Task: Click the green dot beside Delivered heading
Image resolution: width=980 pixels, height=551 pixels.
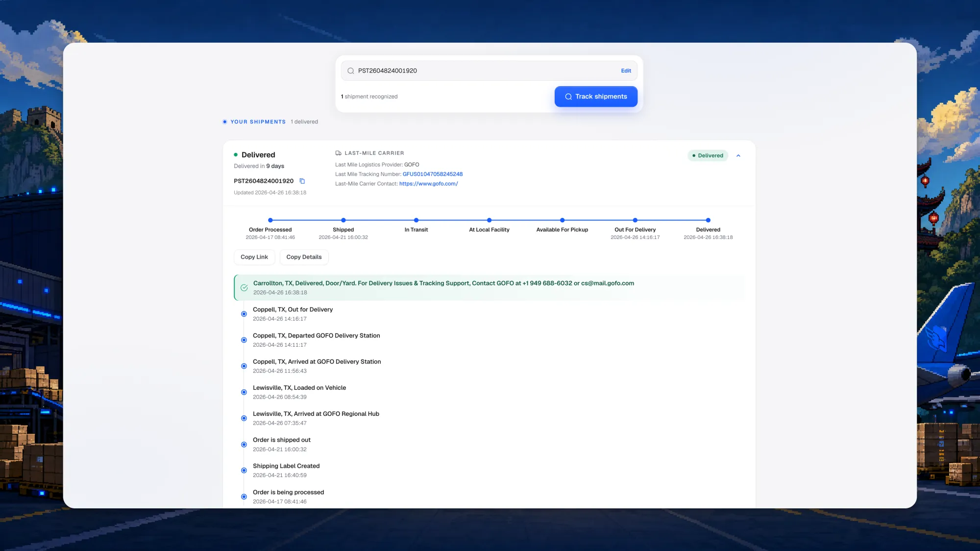Action: [x=236, y=155]
